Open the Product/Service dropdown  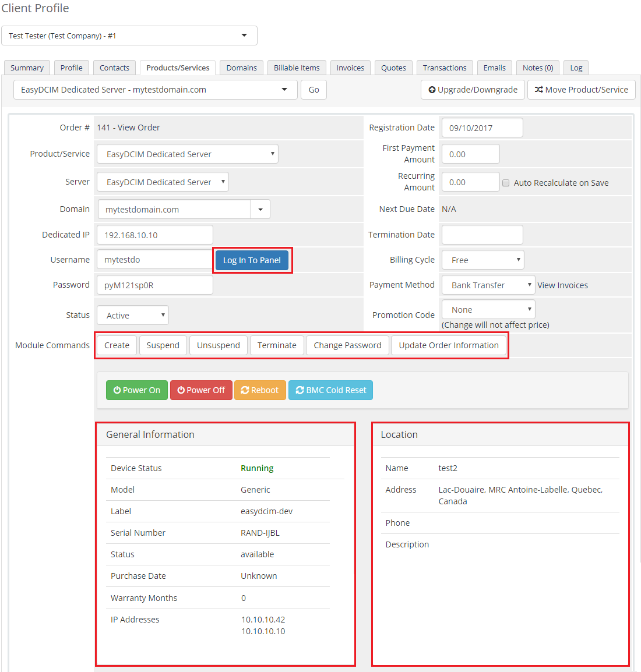[x=188, y=154]
